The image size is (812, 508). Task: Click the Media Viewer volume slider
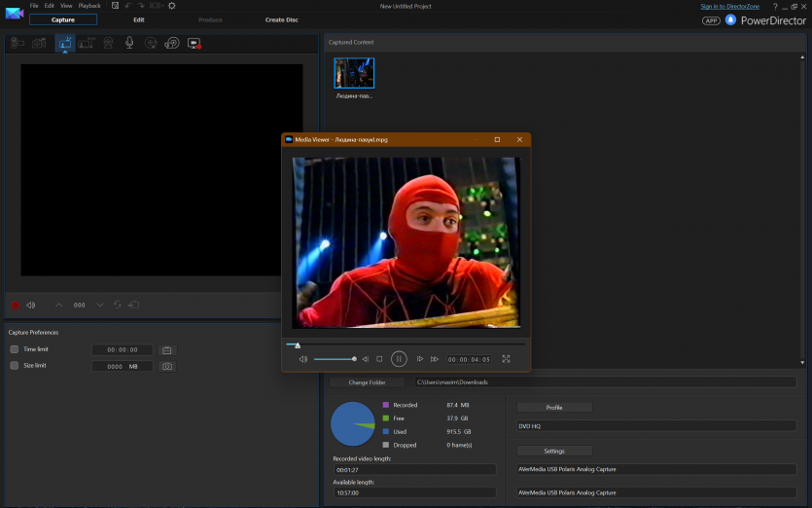334,359
